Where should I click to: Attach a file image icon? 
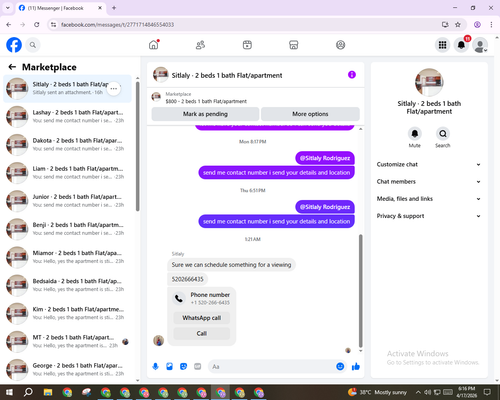(169, 366)
